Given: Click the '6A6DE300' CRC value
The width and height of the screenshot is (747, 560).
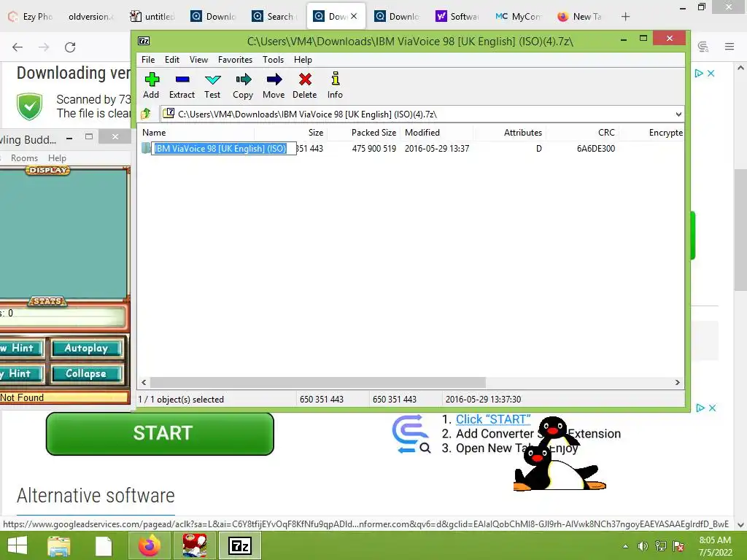Looking at the screenshot, I should coord(595,149).
